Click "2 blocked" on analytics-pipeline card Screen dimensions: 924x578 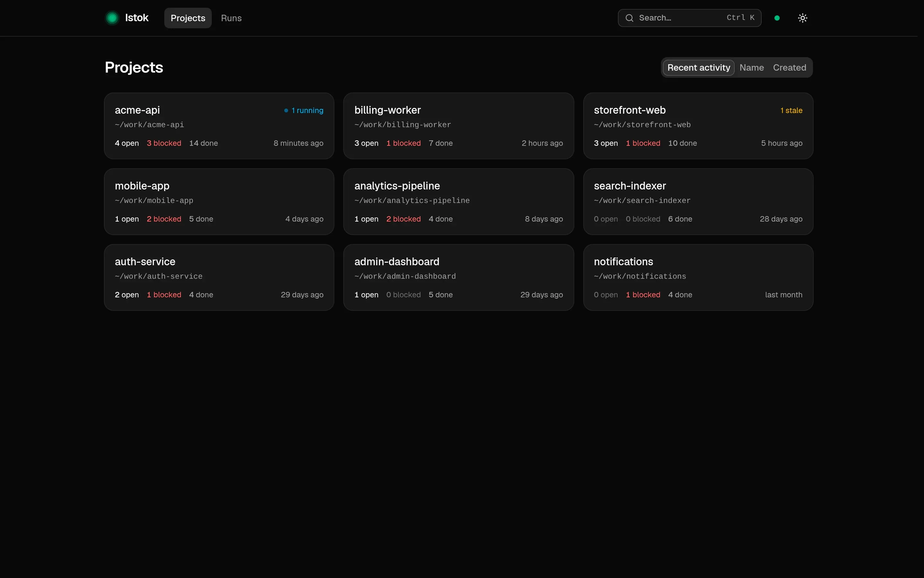click(x=403, y=219)
